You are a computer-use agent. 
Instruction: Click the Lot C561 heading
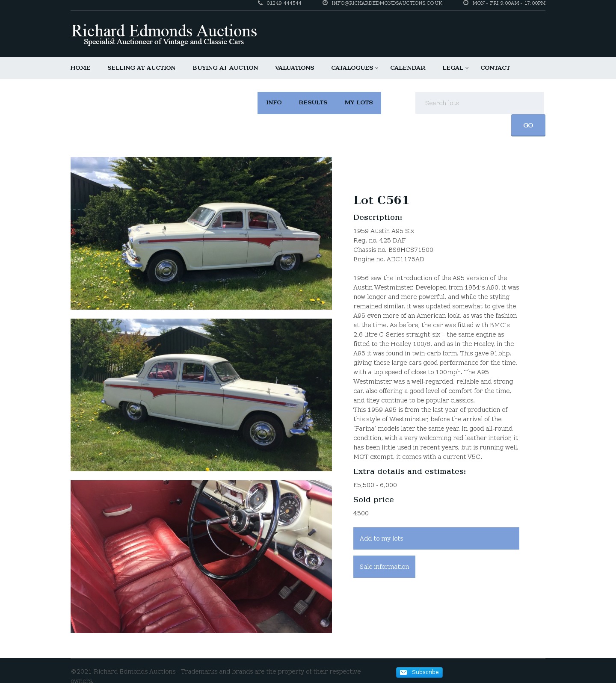tap(381, 200)
